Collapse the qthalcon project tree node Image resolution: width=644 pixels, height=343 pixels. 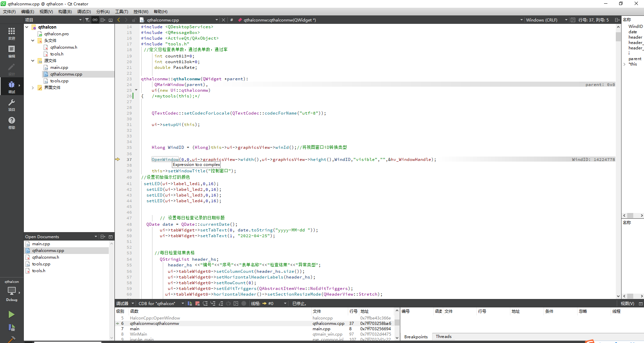tap(27, 27)
